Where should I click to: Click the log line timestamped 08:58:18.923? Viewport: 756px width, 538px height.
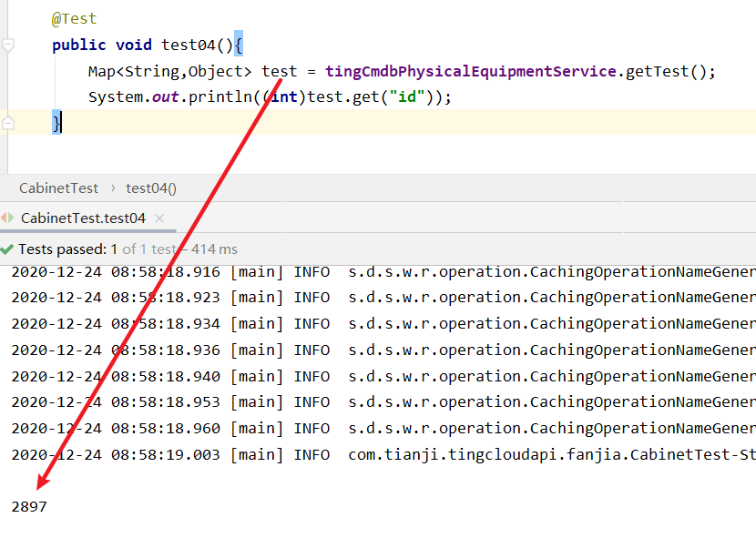pos(383,298)
